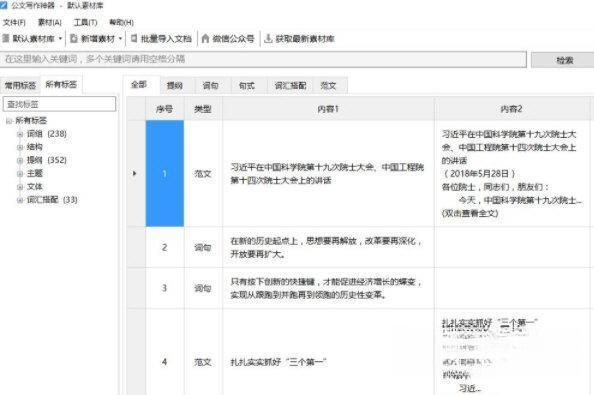The height and width of the screenshot is (395, 594).
Task: Select the 词汇搭配 (33) tree item
Action: point(52,200)
